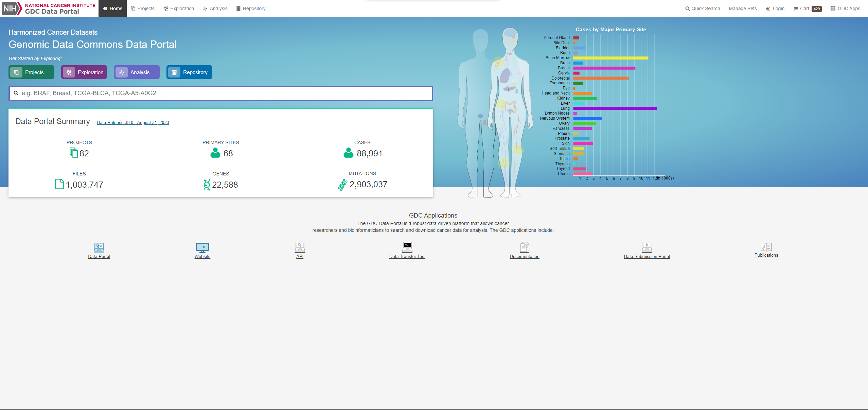
Task: Open the Data Release 38.0 link
Action: pos(133,122)
